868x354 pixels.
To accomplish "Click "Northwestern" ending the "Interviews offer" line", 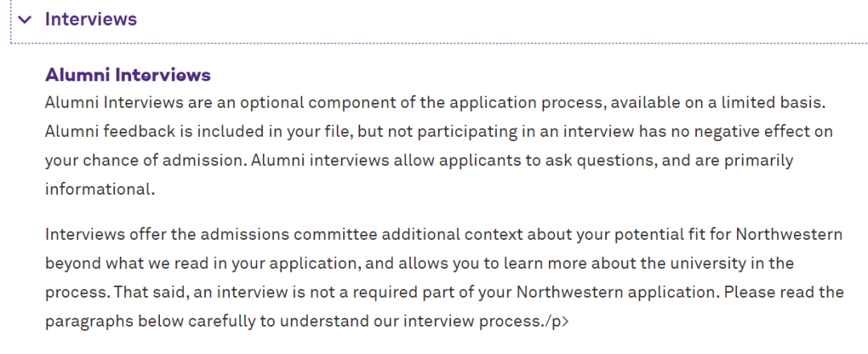I will pyautogui.click(x=789, y=234).
